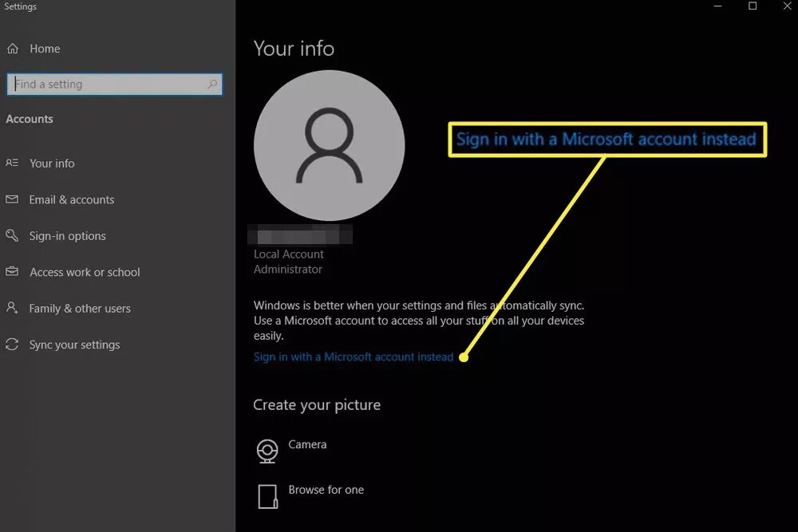The height and width of the screenshot is (532, 798).
Task: Open Access work or school
Action: tap(85, 272)
